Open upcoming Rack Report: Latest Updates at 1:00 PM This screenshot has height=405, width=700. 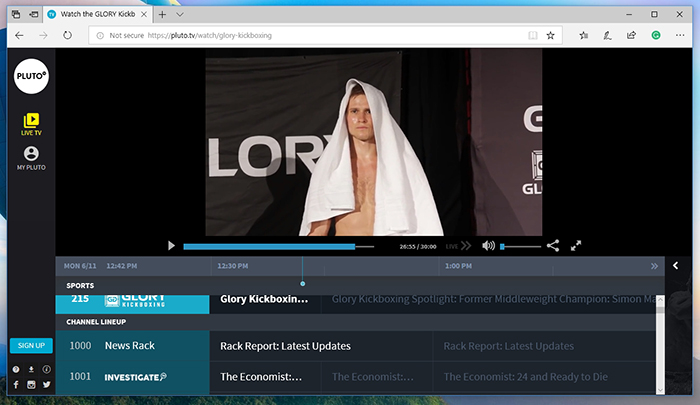point(545,346)
